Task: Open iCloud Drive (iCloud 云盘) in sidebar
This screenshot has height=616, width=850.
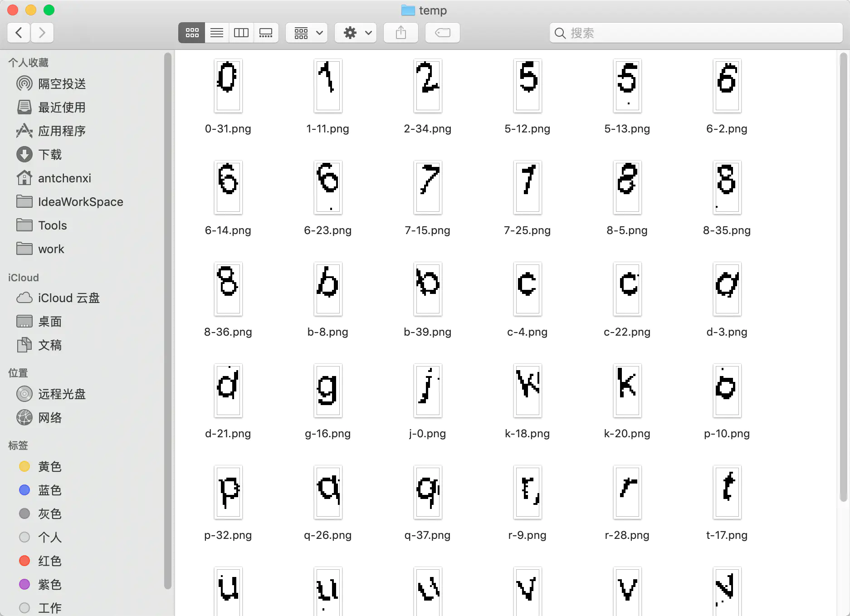Action: [x=68, y=298]
